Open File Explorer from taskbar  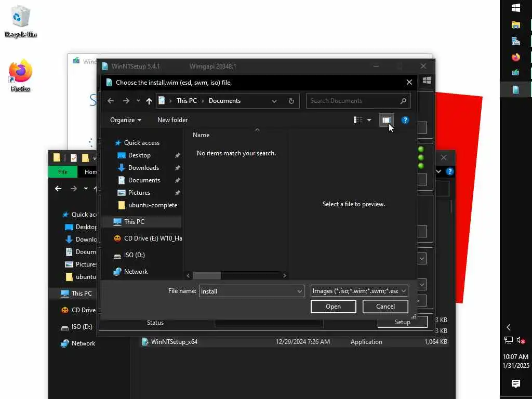[x=516, y=25]
